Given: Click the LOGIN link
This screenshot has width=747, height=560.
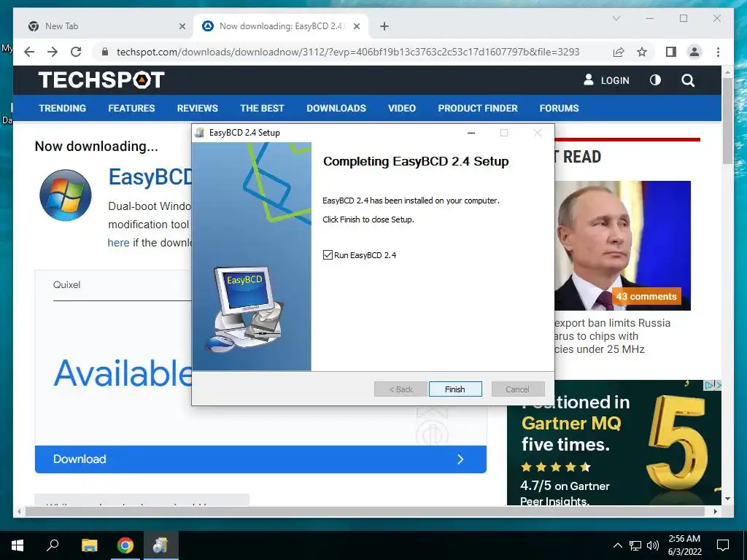Looking at the screenshot, I should [x=606, y=80].
